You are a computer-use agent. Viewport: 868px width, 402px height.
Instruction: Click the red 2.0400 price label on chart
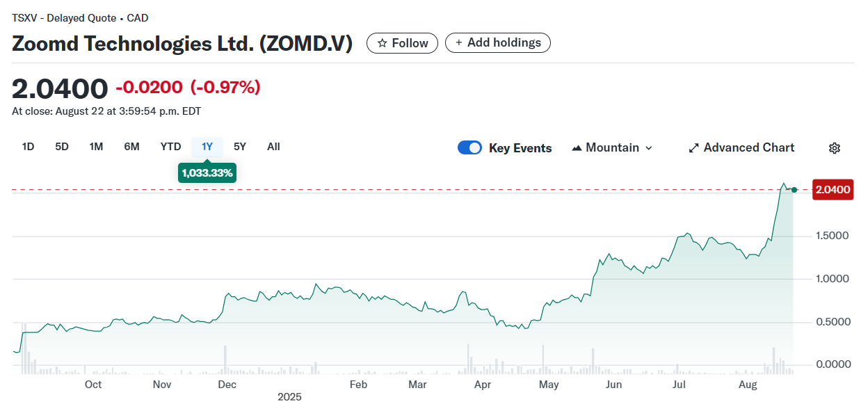point(833,189)
